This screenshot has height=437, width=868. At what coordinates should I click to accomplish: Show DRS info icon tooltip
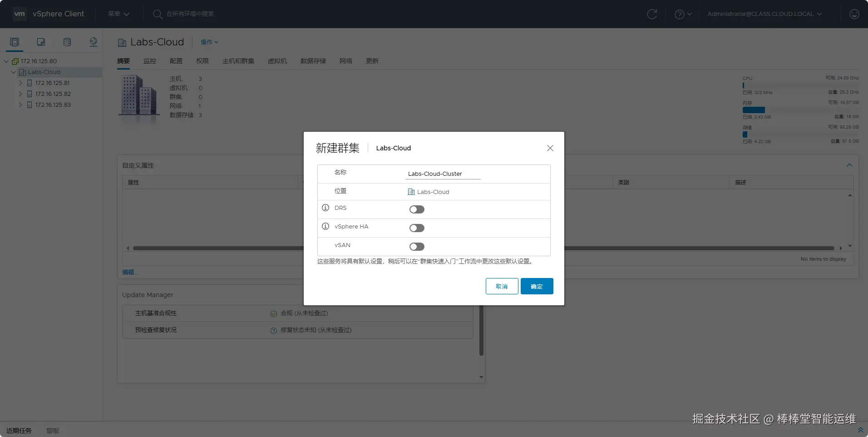coord(325,208)
